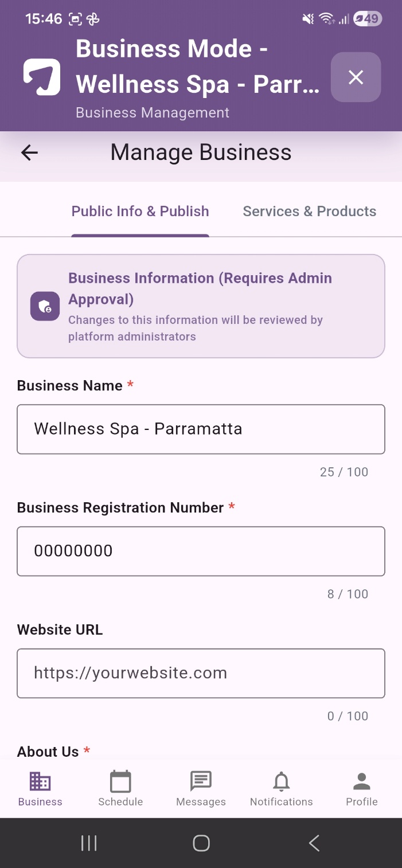Tap the admin approval shield icon
Screen dimensions: 402x868
coord(45,306)
